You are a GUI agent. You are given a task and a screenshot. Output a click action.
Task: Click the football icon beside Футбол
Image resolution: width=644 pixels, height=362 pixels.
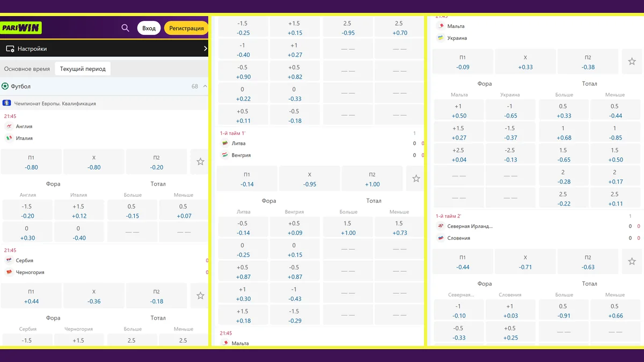click(5, 86)
